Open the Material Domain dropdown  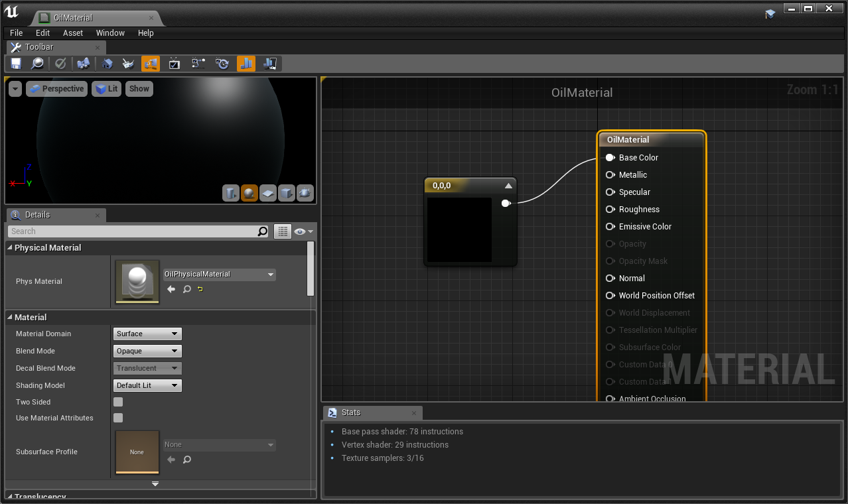pyautogui.click(x=147, y=334)
